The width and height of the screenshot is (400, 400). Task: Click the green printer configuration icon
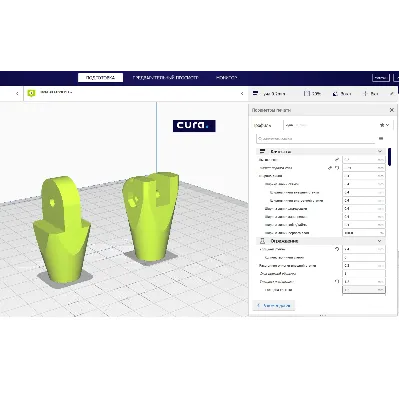31,93
